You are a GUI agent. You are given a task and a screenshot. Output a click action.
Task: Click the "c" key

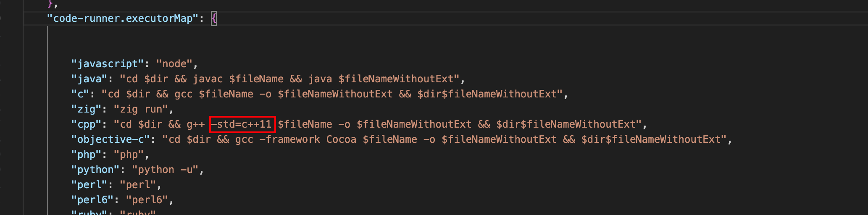80,94
